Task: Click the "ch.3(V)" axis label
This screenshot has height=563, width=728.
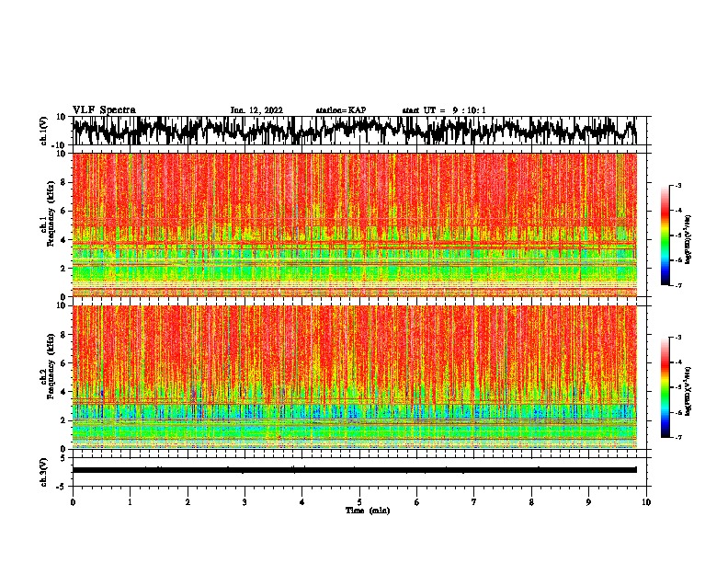Action: (x=44, y=473)
